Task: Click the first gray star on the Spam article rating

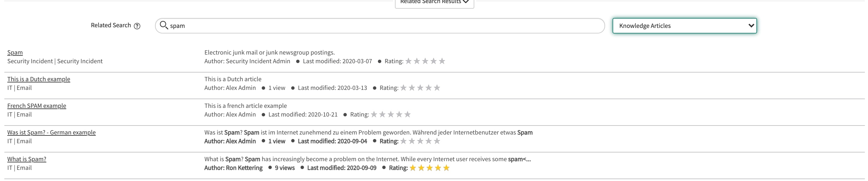Action: click(408, 61)
